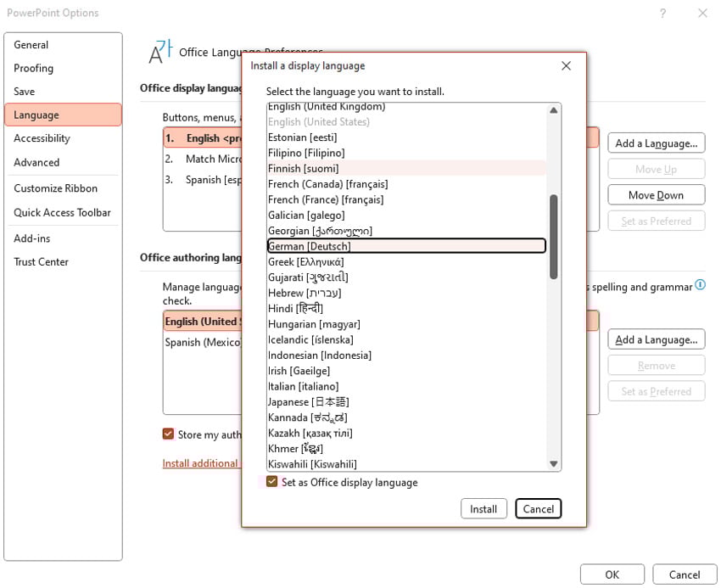Open the Trust Center section
Viewport: 721px width, 588px height.
coord(41,262)
